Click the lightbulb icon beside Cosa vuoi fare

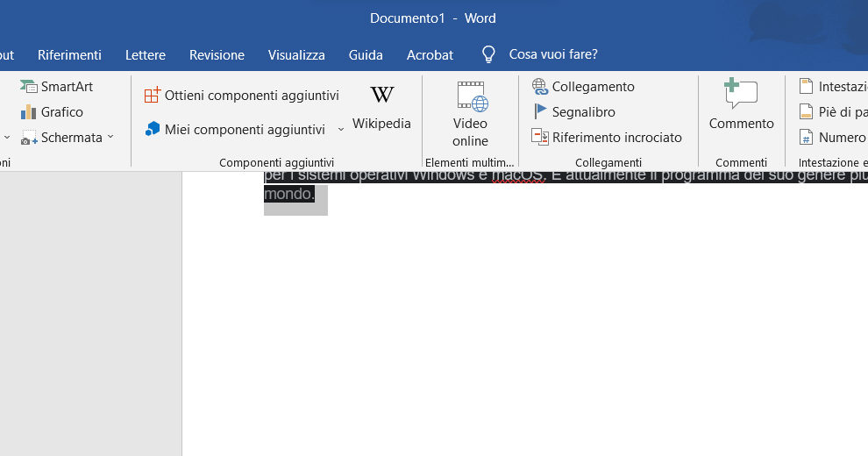488,54
